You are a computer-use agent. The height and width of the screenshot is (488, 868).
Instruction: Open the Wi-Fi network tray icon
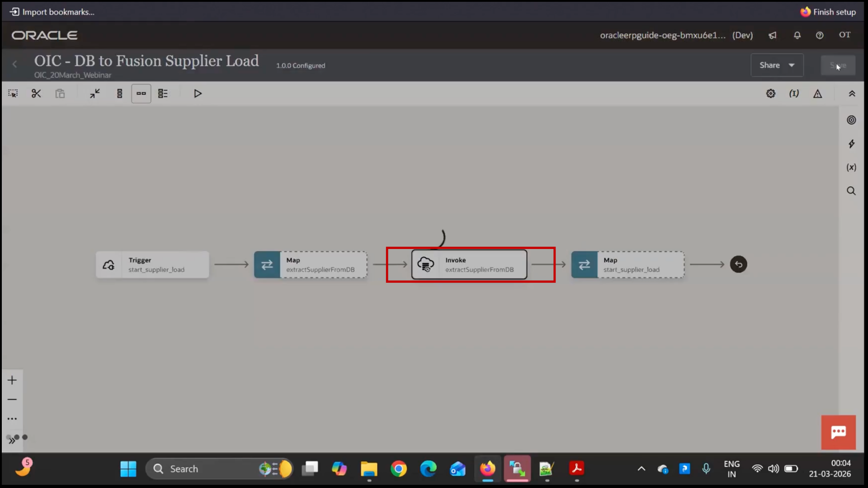pyautogui.click(x=757, y=469)
